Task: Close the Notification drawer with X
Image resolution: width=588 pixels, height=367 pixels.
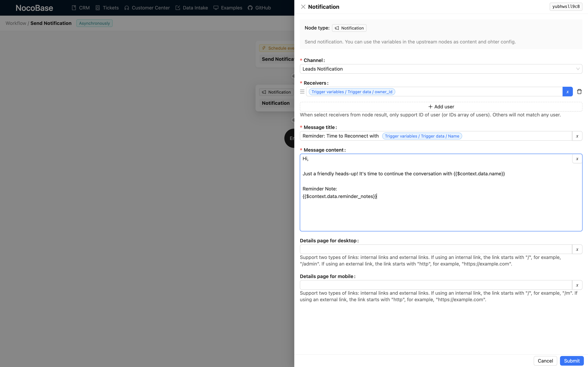Action: (x=303, y=7)
